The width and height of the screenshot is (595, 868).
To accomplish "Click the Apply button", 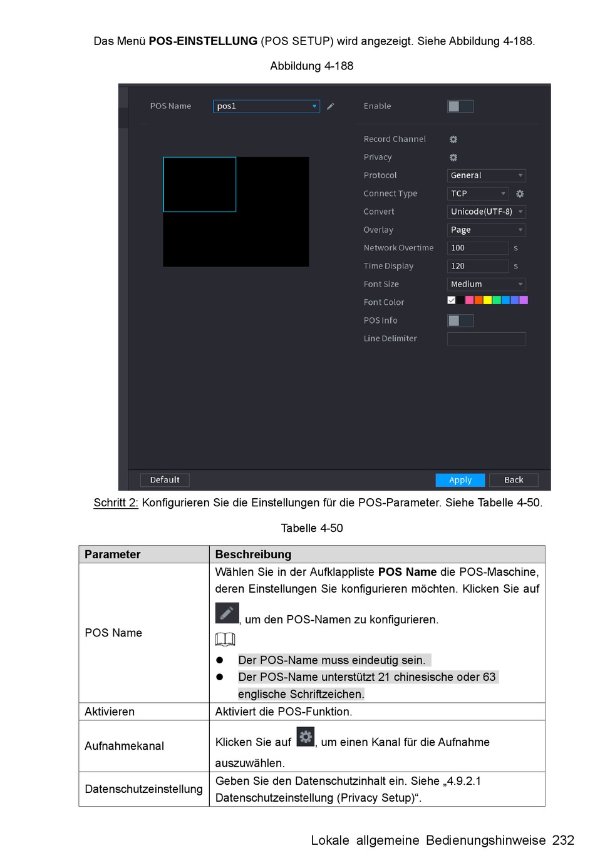I will (x=460, y=480).
